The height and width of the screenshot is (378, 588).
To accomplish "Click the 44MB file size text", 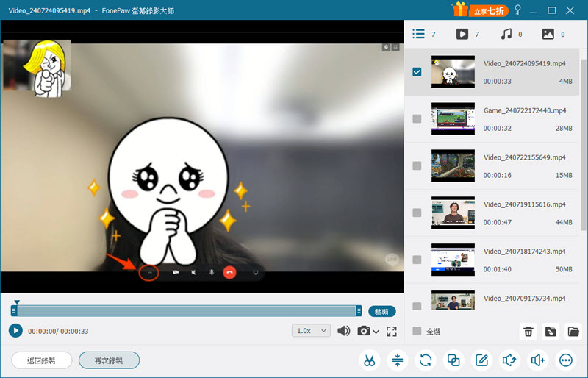I will pyautogui.click(x=564, y=222).
